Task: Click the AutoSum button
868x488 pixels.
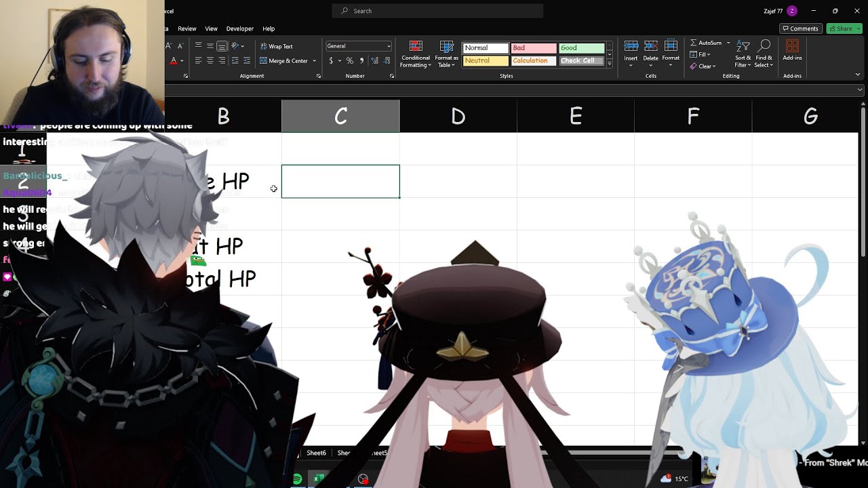Action: 706,43
